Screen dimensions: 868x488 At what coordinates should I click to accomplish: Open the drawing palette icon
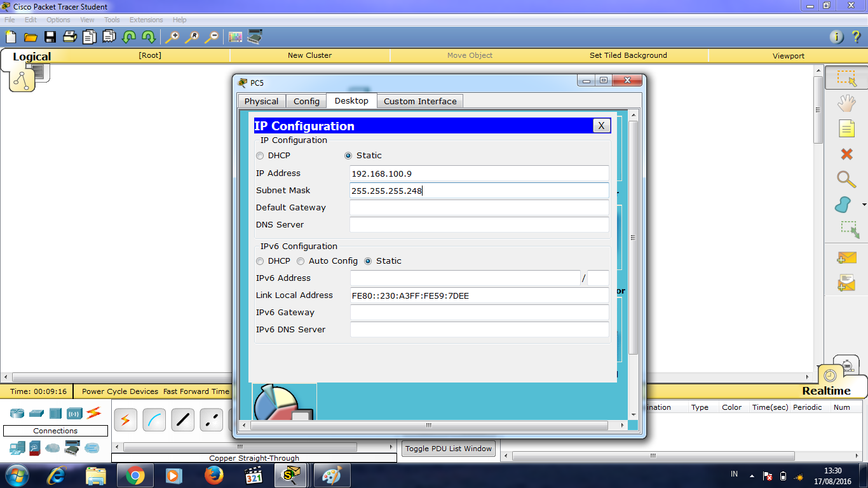[235, 37]
